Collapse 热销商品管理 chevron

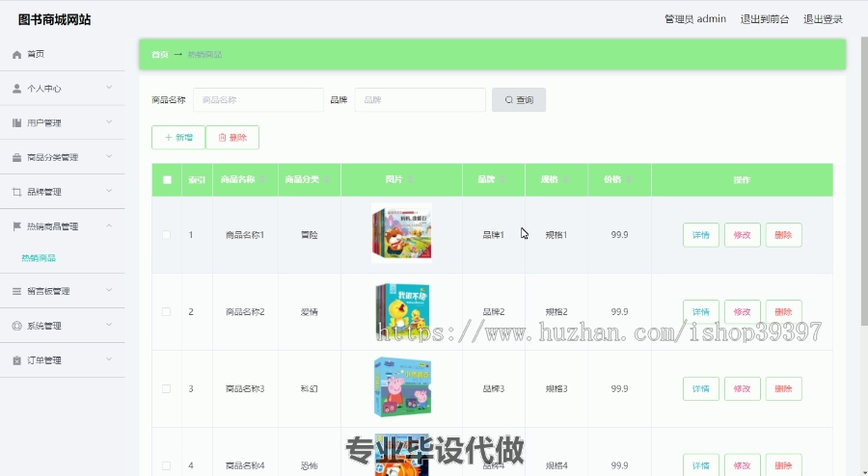coord(109,225)
